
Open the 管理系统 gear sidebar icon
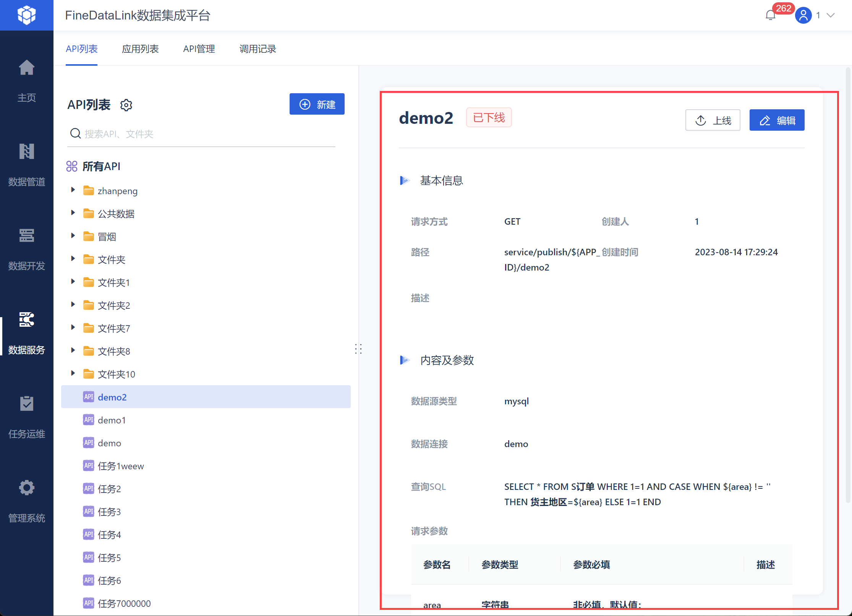point(26,488)
